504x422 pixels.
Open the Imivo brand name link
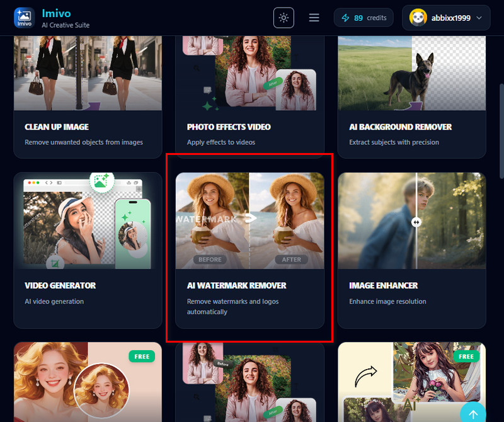tap(56, 13)
